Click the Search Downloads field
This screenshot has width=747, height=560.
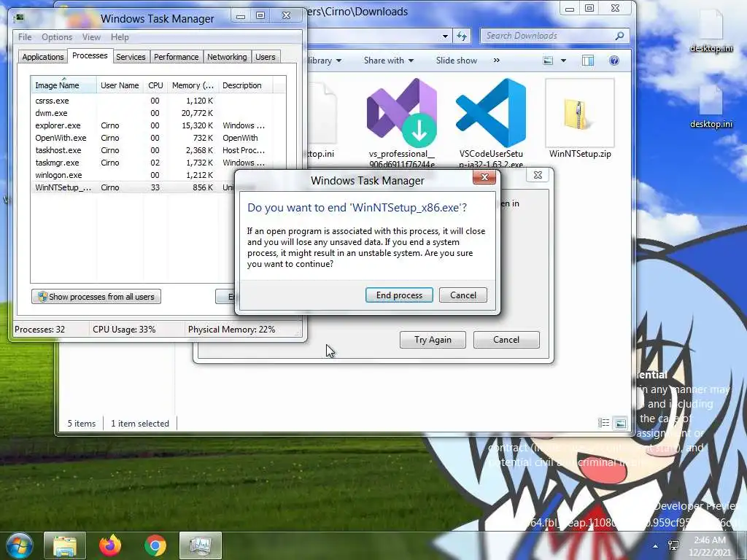pos(548,36)
